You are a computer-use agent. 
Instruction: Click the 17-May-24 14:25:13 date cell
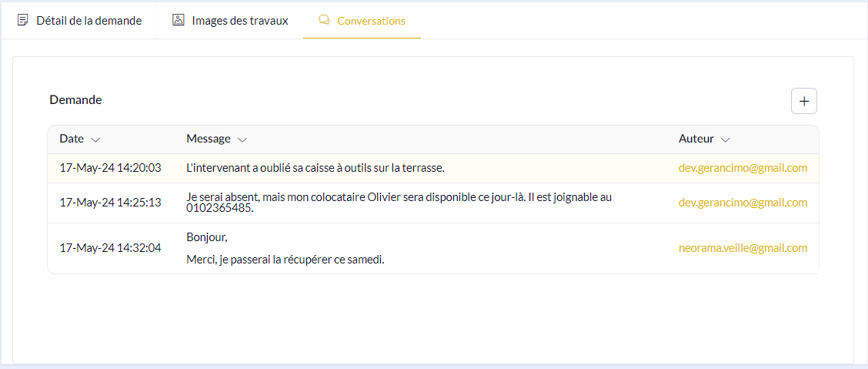(110, 203)
